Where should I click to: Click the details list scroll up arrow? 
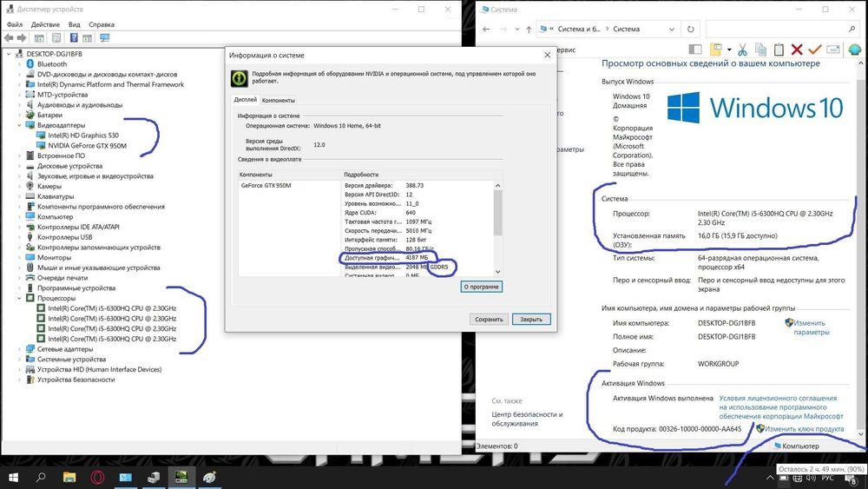[x=497, y=186]
